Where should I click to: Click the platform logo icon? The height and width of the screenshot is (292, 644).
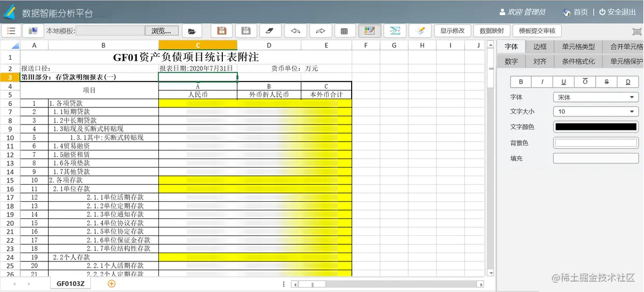(x=10, y=12)
